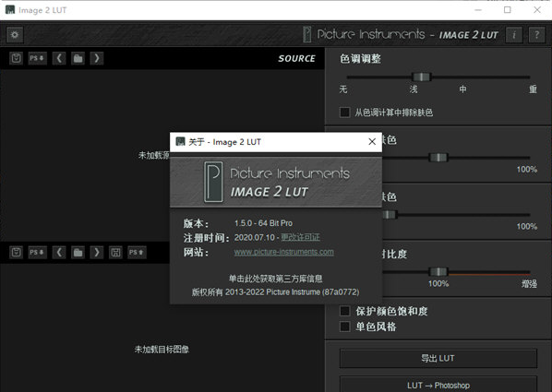The width and height of the screenshot is (552, 392).
Task: Click version text 1.5.0 - 64 Bit Pro
Action: [x=263, y=223]
